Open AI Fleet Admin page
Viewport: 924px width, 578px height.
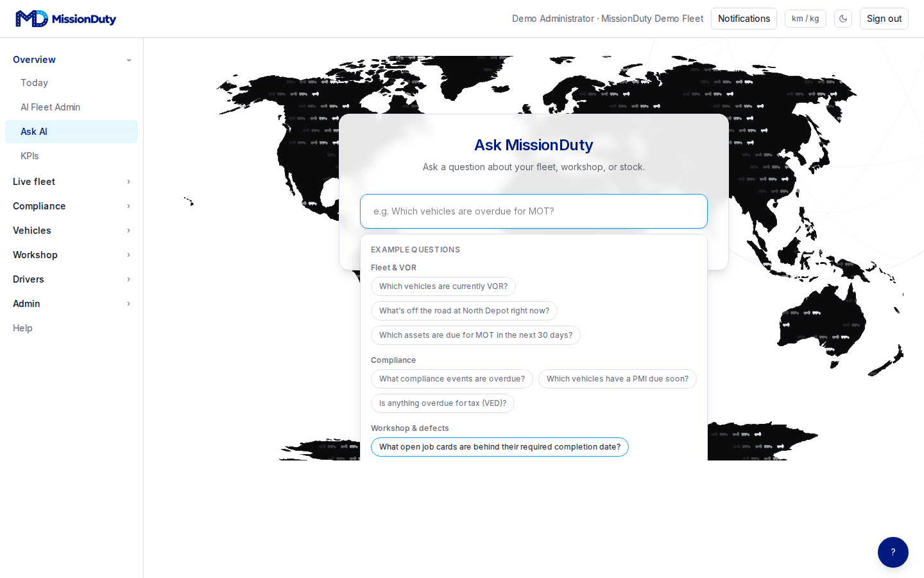pyautogui.click(x=71, y=107)
